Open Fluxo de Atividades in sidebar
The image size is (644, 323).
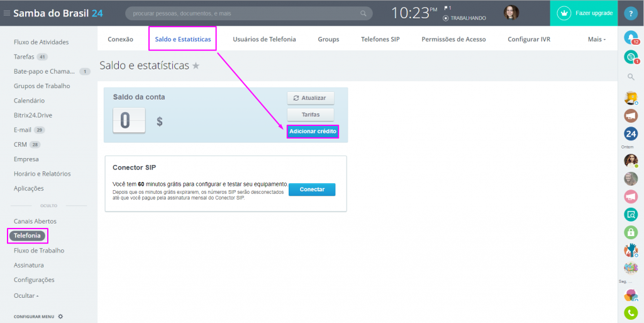41,42
